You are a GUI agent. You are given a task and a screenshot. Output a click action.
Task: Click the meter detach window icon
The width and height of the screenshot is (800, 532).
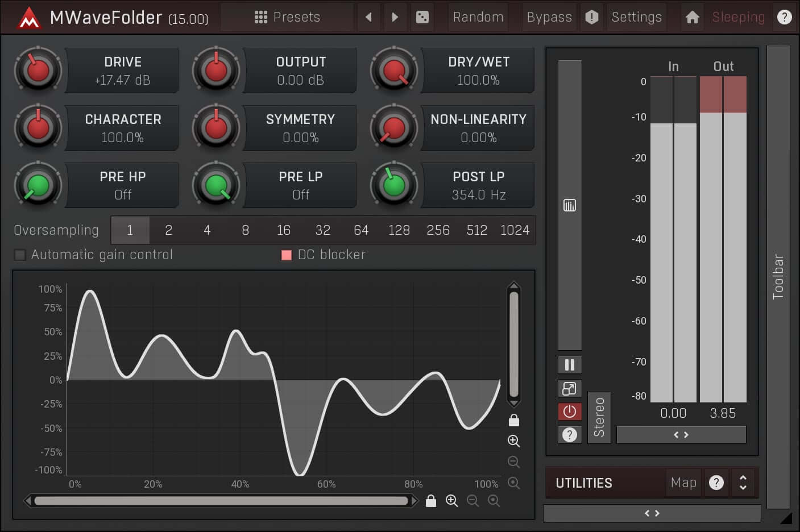[570, 388]
